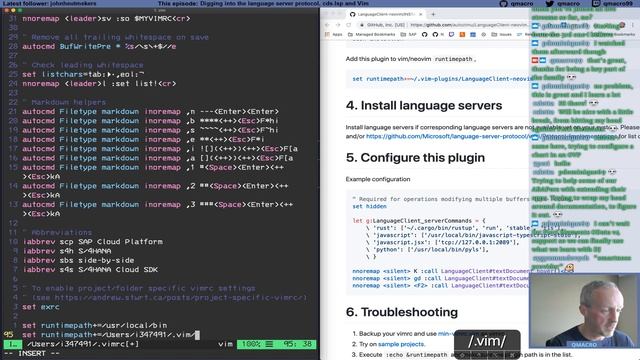Click the 'autocmd BufWritePre' line in vim
640x360 pixels.
pos(99,47)
